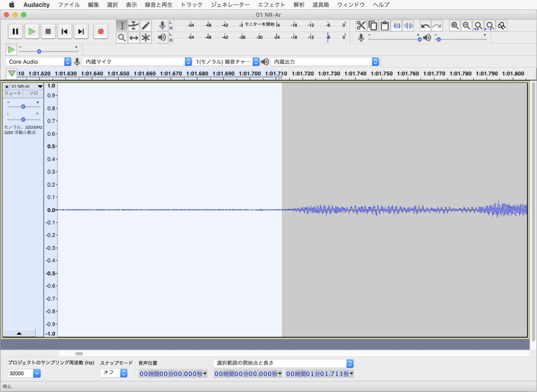537x392 pixels.
Task: Zoom in on the waveform
Action: coord(455,26)
